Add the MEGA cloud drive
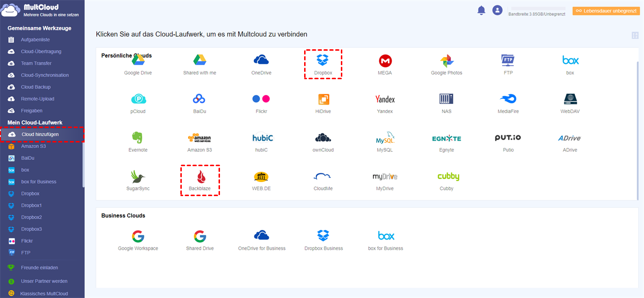 385,65
